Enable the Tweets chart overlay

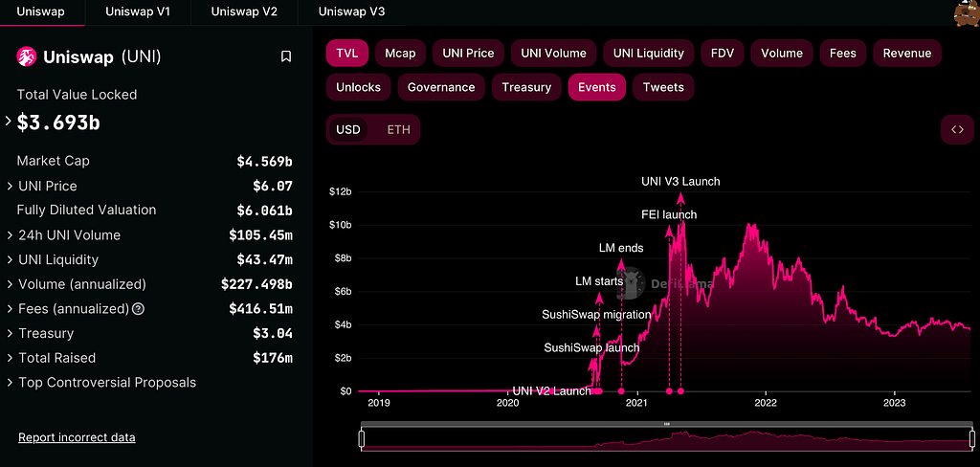point(663,87)
